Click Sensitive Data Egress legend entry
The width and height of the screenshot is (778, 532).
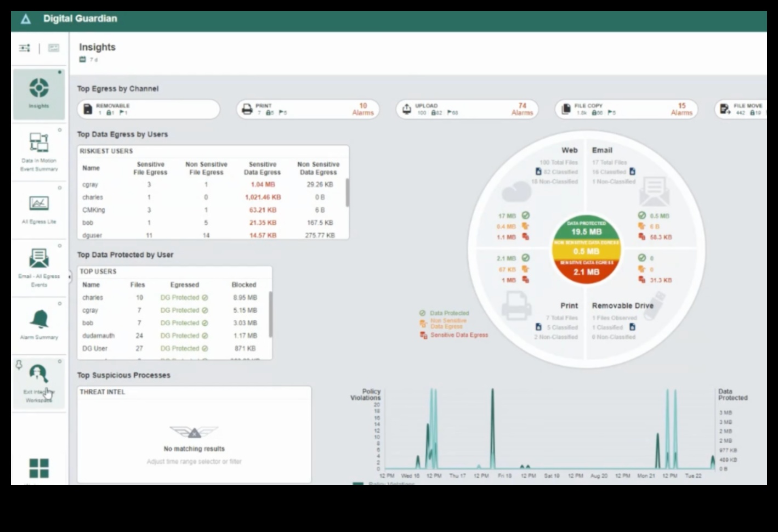tap(454, 335)
